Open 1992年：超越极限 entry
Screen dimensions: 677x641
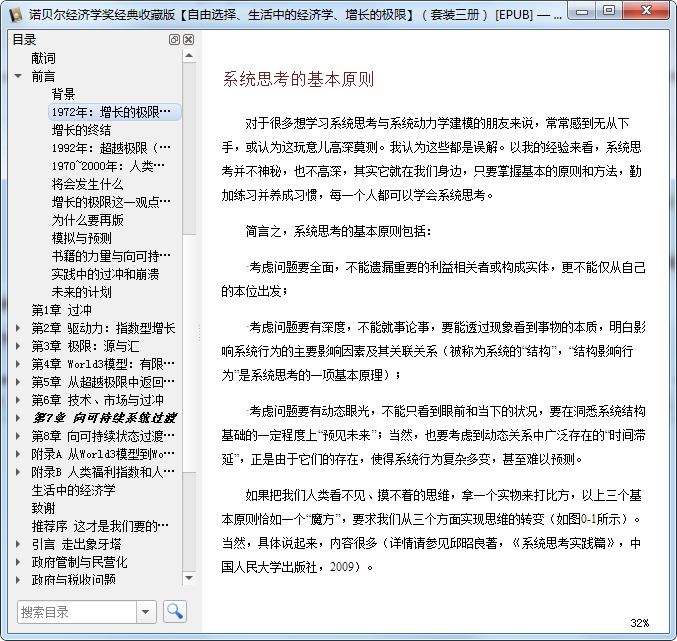tap(111, 148)
